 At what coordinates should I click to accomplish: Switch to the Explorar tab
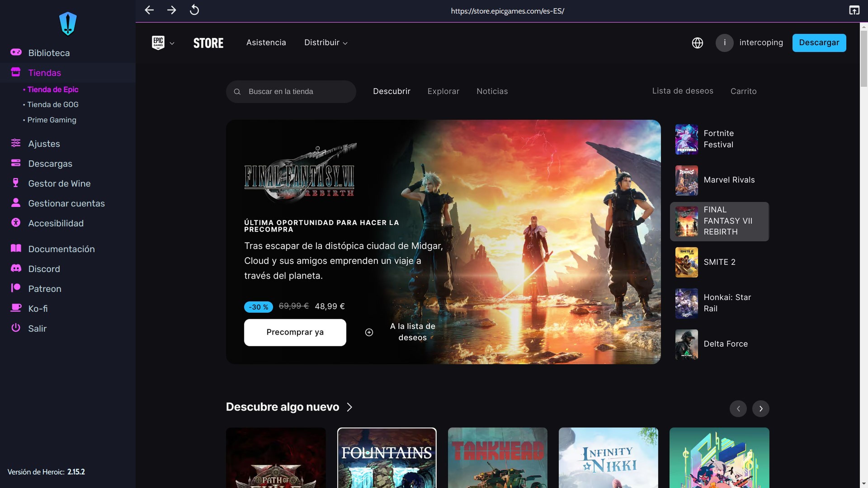(443, 91)
